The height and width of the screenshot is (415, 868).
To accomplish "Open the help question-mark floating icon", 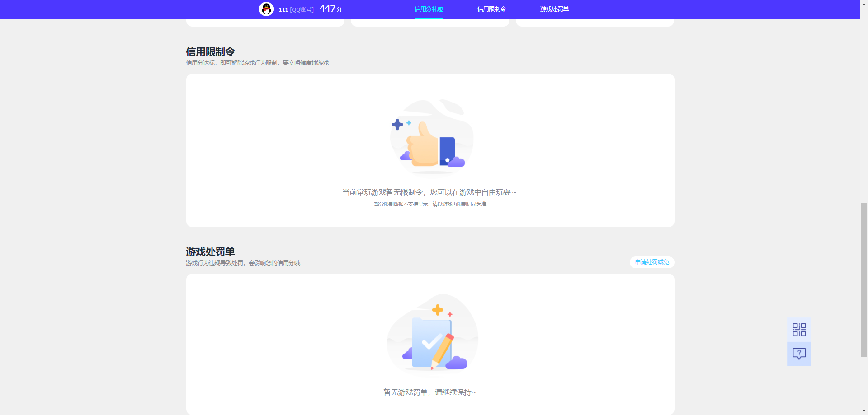I will click(x=799, y=354).
